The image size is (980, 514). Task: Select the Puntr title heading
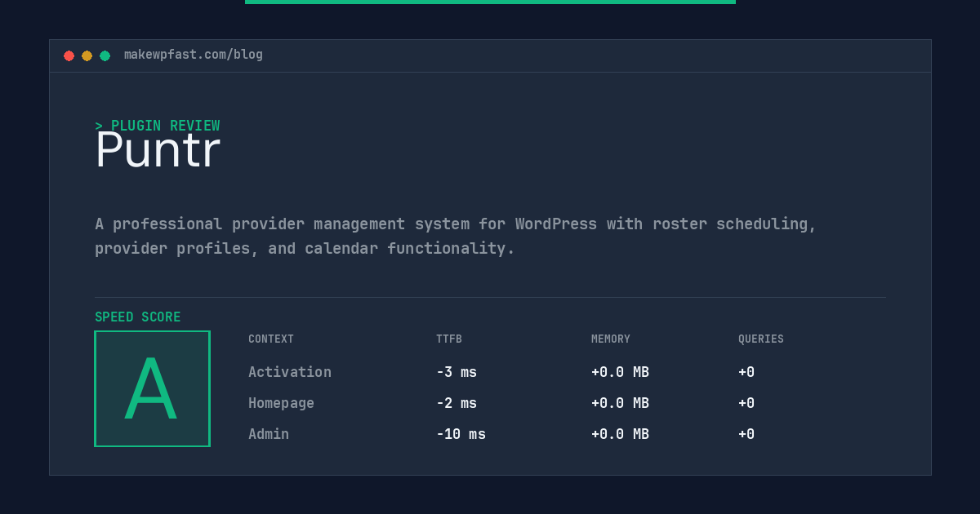[x=158, y=150]
